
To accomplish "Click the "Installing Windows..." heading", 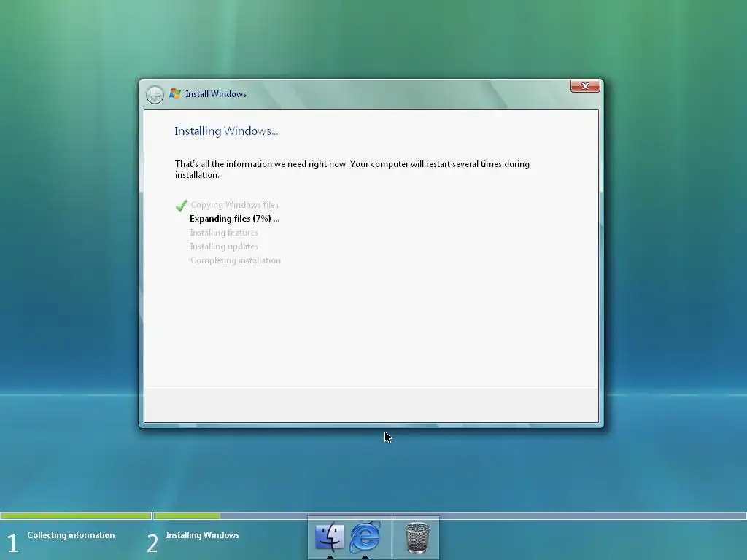I will pyautogui.click(x=226, y=131).
